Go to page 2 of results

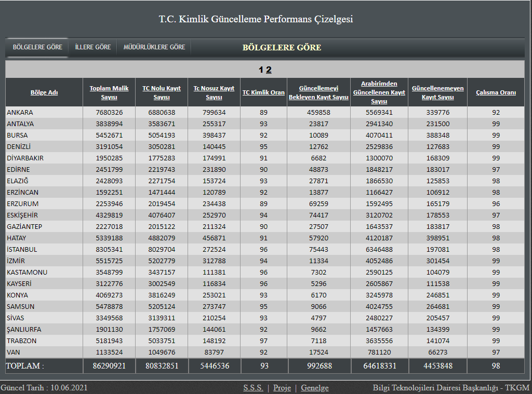(x=269, y=70)
